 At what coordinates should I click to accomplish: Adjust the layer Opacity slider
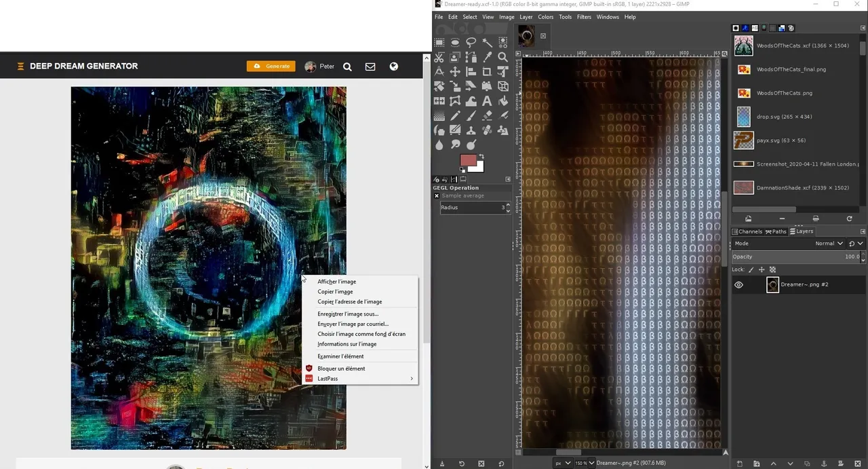797,257
